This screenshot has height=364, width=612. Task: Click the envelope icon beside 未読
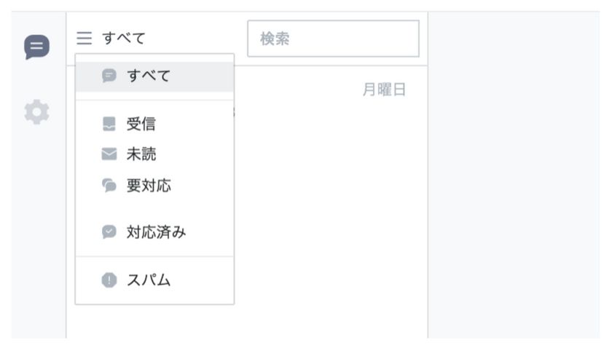(x=109, y=154)
